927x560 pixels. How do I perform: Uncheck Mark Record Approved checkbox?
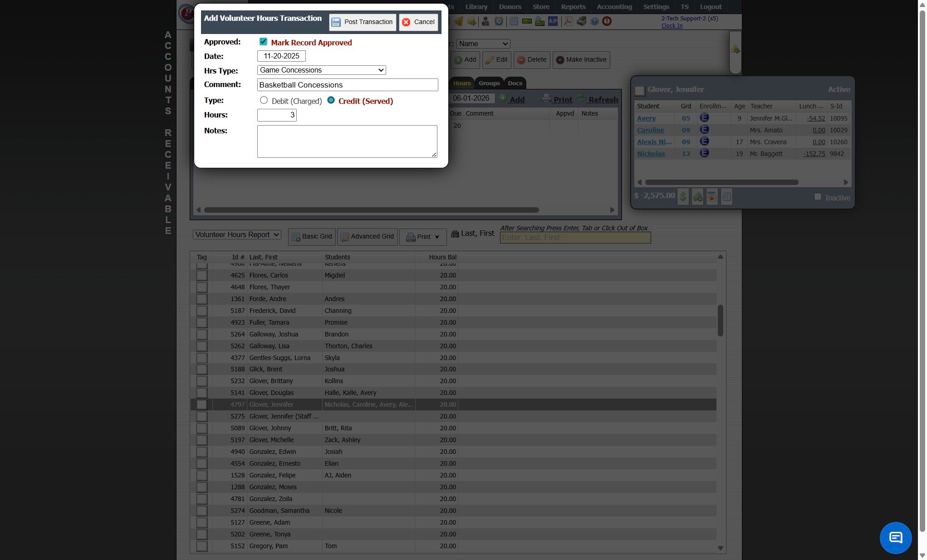[263, 42]
